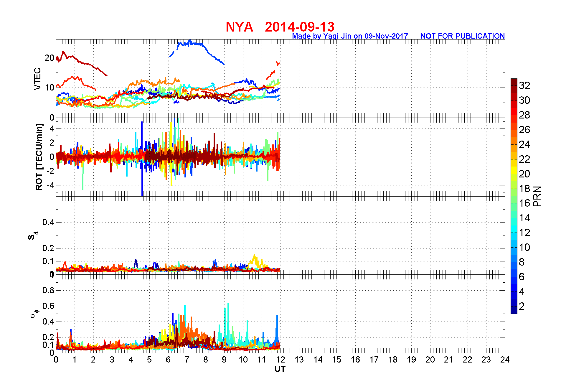Click x-axis tick label '18'
This screenshot has height=392, width=561.
[393, 360]
